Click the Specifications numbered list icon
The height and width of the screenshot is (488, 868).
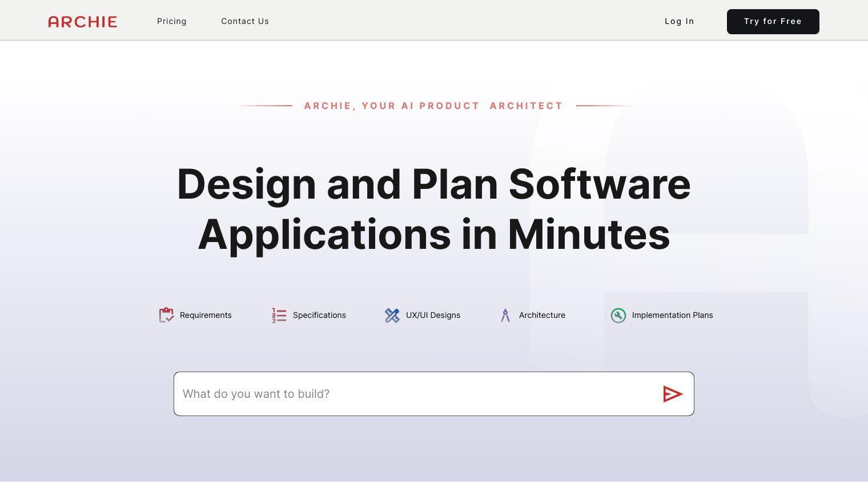click(279, 315)
